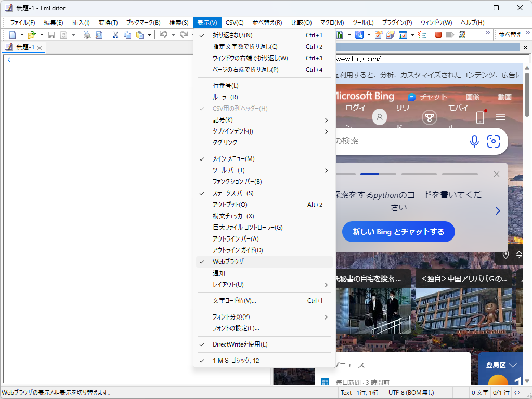The height and width of the screenshot is (399, 532).
Task: Cut the selection with the scissors icon
Action: 115,35
